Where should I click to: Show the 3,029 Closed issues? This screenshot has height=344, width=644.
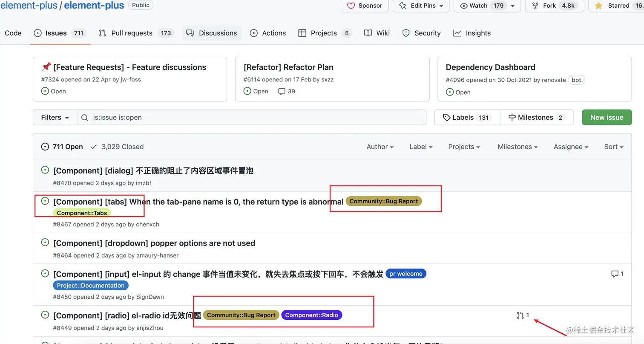117,147
